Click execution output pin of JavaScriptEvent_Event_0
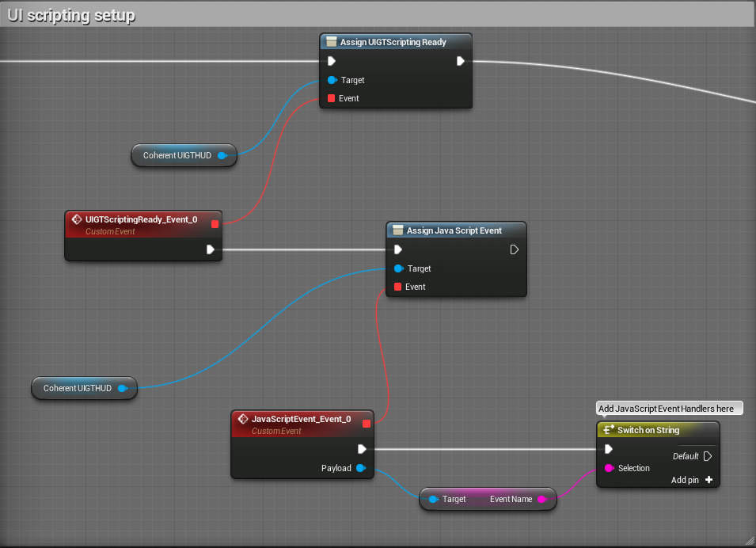Image resolution: width=756 pixels, height=548 pixels. coord(362,449)
